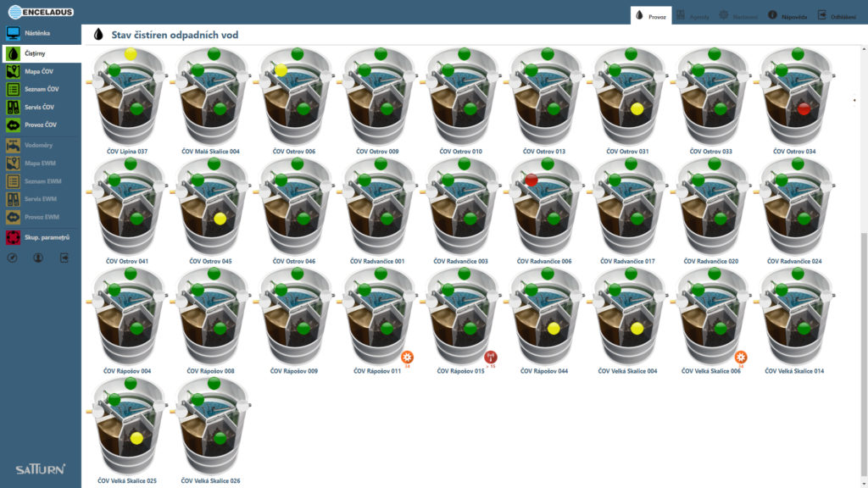
Task: Switch to the Provoz tab
Action: [651, 16]
